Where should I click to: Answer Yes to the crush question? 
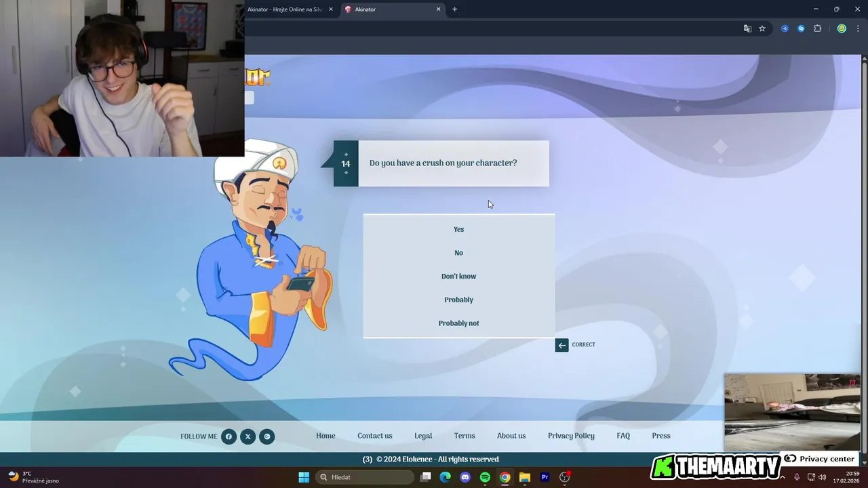click(x=458, y=229)
